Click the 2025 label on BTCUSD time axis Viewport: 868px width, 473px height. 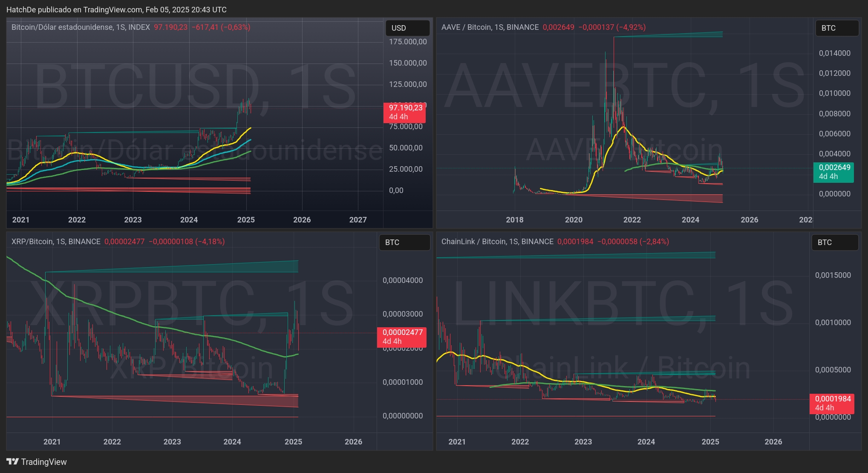coord(246,220)
